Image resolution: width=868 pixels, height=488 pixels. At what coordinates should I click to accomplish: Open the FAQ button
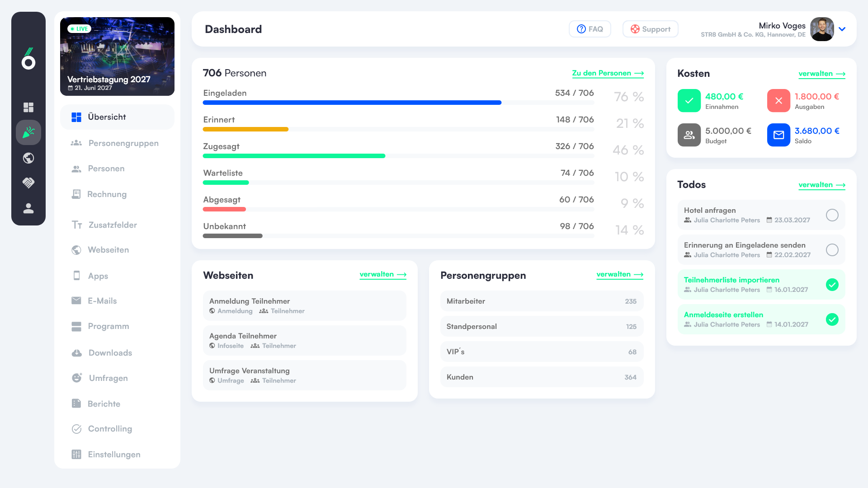[x=590, y=29]
